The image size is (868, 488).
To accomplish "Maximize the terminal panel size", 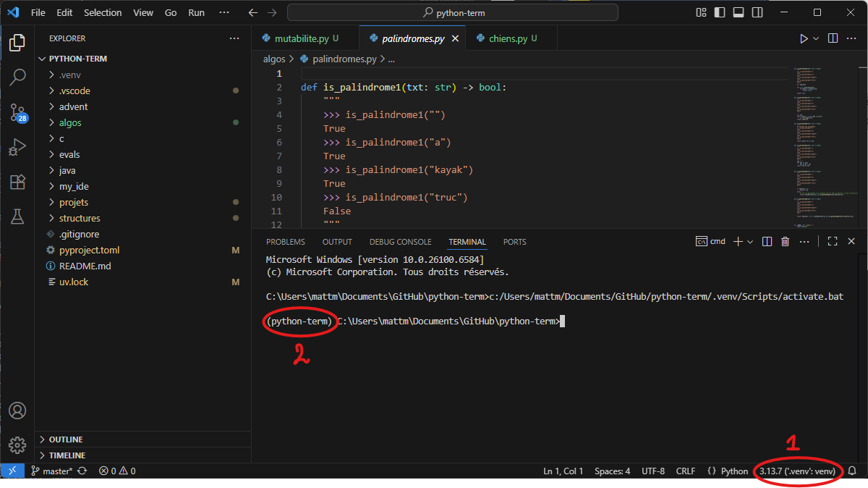I will pos(833,242).
